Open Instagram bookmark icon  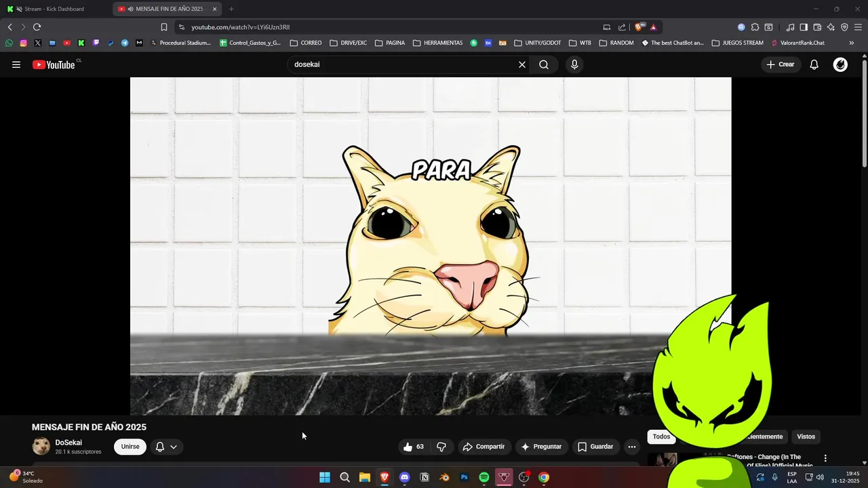coord(23,43)
